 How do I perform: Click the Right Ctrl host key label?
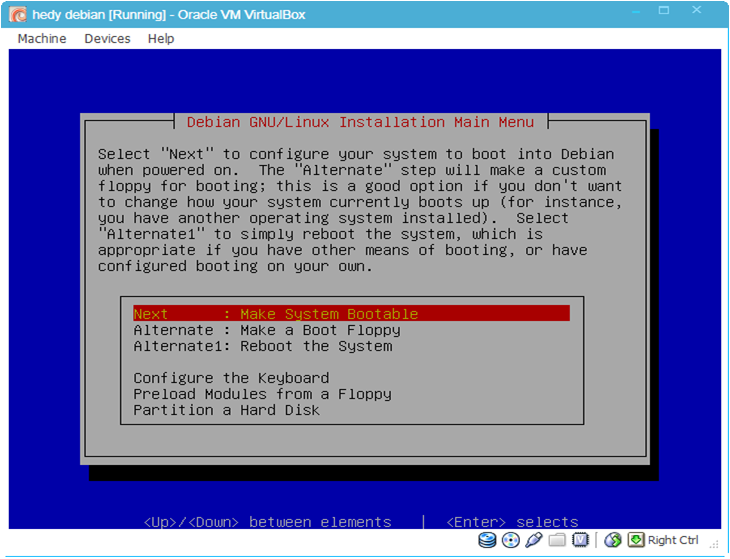pos(673,540)
